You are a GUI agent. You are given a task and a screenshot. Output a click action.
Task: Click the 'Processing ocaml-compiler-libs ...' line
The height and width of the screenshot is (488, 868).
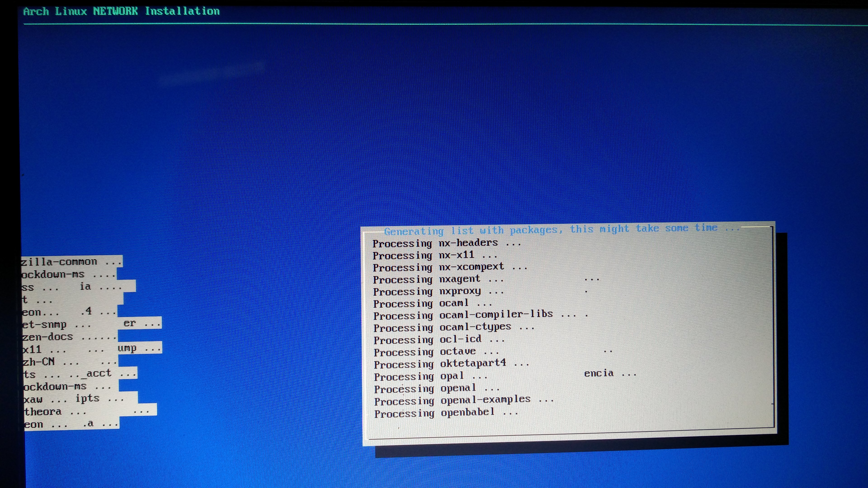475,315
